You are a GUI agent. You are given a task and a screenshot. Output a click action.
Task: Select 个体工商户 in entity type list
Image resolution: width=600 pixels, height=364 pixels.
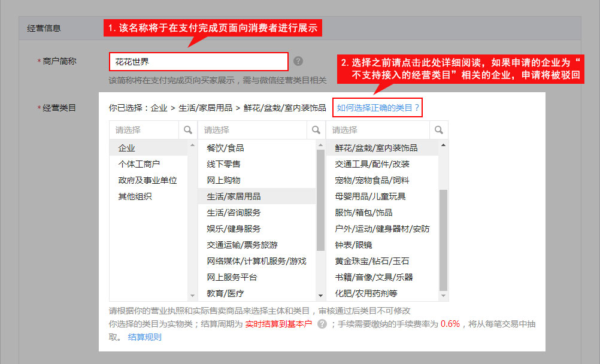139,164
